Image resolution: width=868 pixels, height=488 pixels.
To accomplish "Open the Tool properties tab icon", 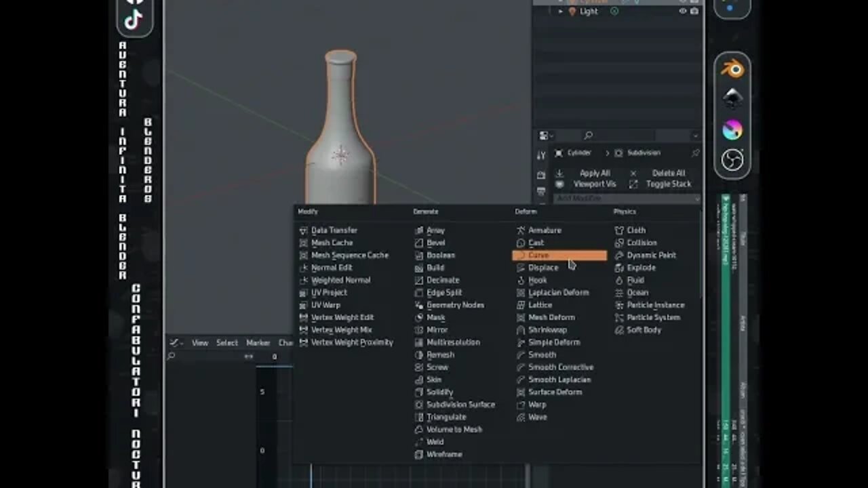I will [540, 156].
